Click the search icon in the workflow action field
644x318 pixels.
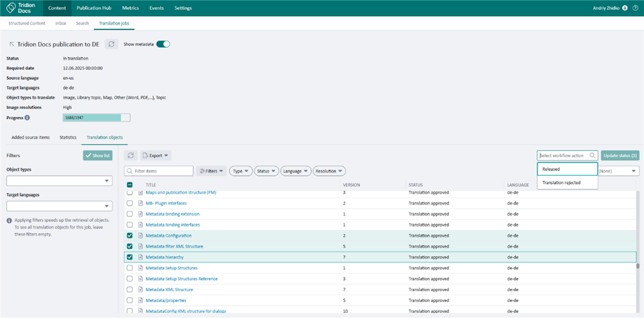592,155
